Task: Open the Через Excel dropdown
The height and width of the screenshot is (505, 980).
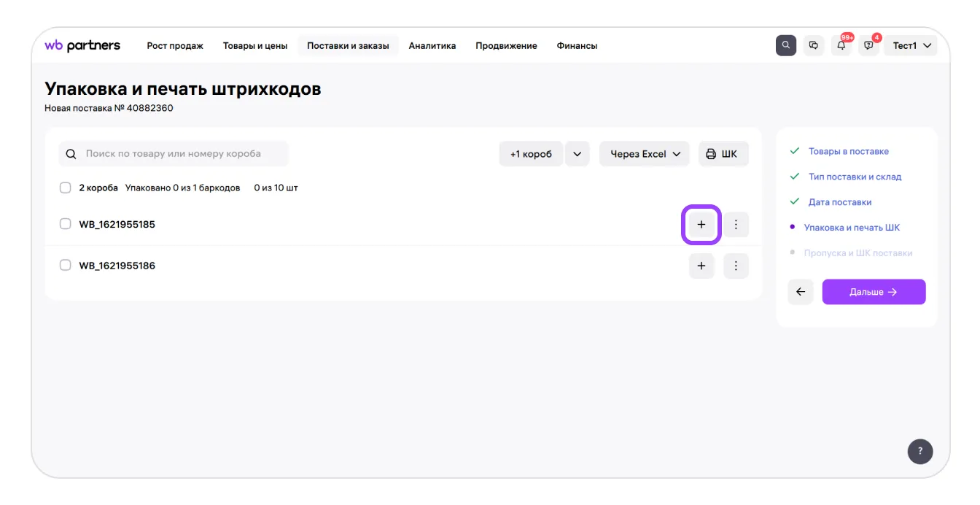Action: [x=645, y=154]
